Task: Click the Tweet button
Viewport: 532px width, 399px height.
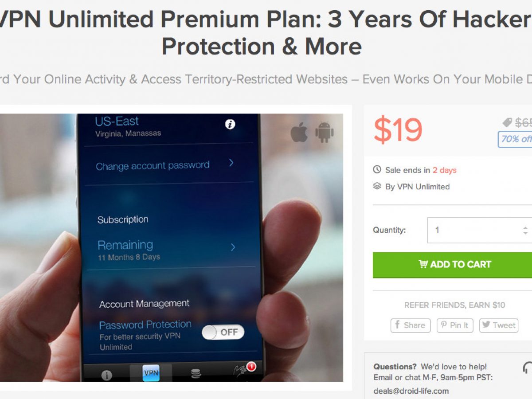Action: click(499, 325)
